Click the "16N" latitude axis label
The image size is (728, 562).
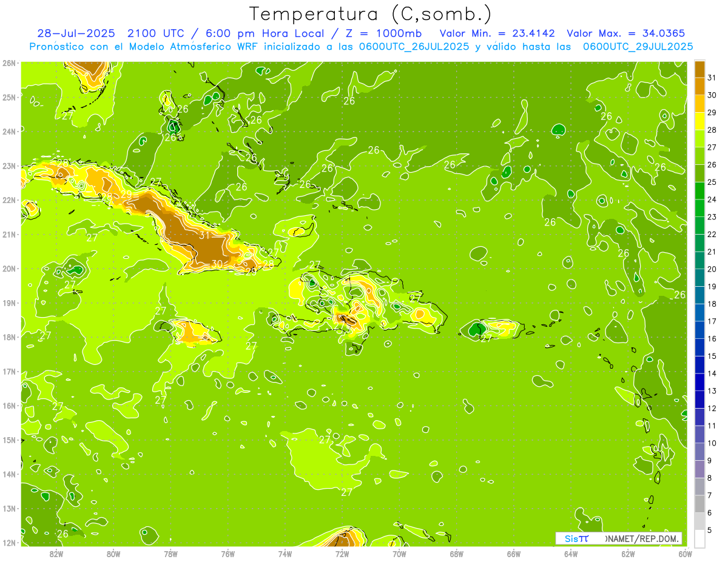click(8, 406)
